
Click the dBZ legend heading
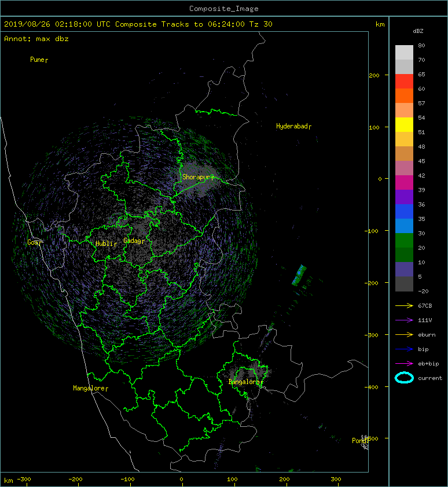point(418,31)
